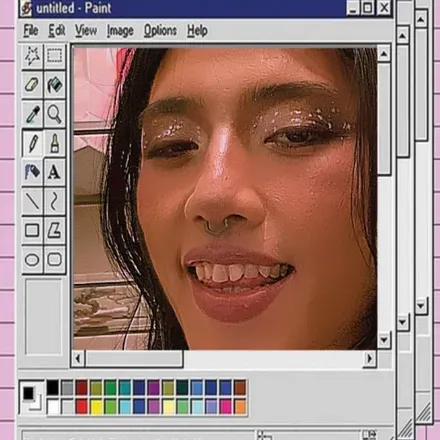The width and height of the screenshot is (440, 440).
Task: Open the Image menu
Action: [120, 31]
